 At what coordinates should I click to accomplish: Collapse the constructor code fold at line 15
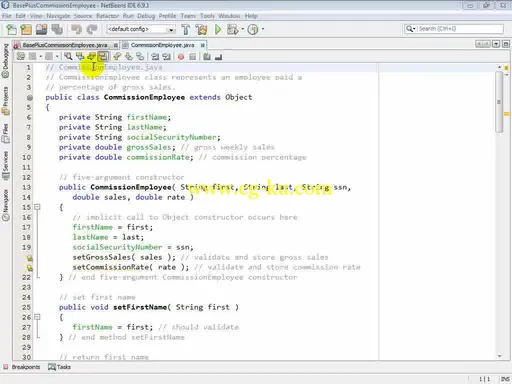click(x=37, y=207)
